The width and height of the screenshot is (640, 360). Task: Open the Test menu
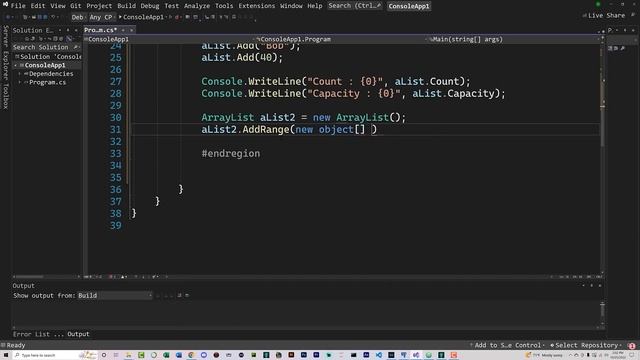(x=171, y=6)
